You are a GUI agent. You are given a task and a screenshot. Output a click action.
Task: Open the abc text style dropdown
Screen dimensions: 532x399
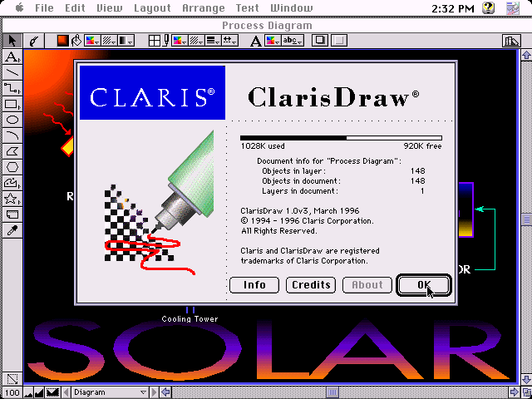(293, 41)
